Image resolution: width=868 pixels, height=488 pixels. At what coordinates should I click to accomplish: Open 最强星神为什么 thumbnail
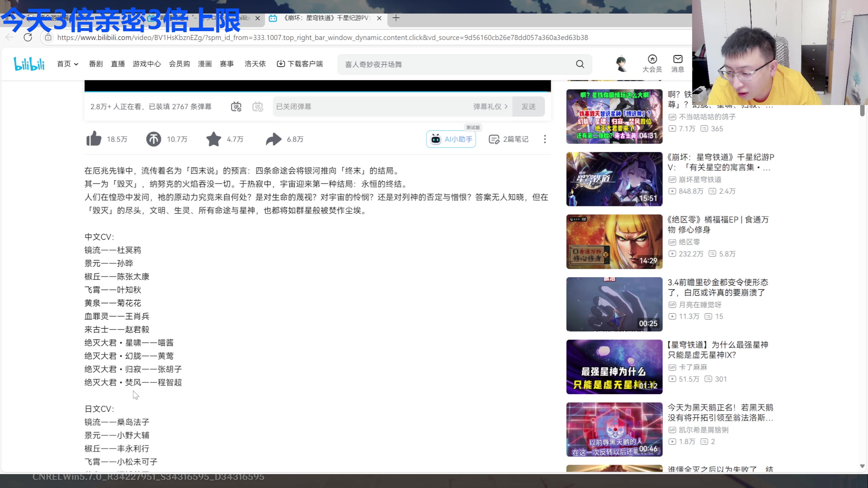(614, 367)
